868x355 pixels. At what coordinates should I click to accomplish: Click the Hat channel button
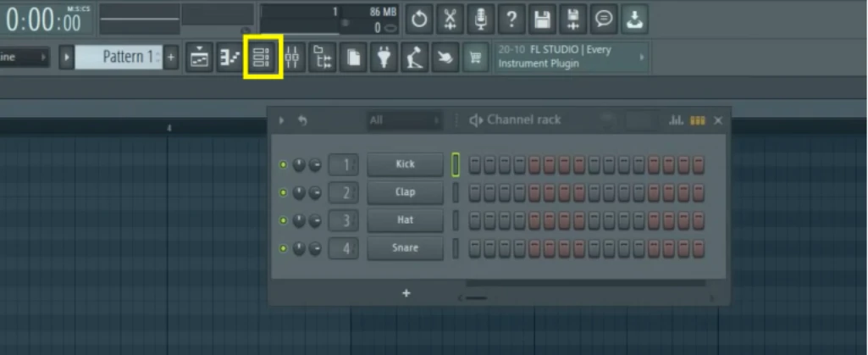click(405, 220)
